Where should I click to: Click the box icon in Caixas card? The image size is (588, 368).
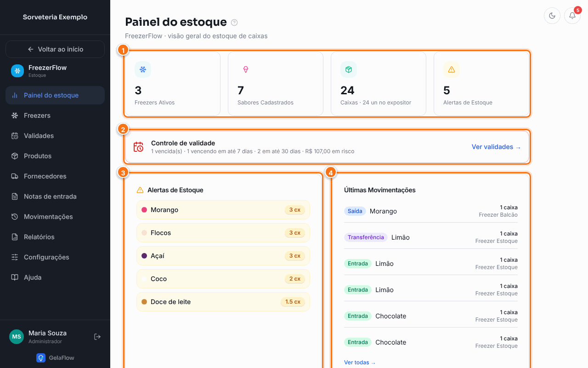349,69
